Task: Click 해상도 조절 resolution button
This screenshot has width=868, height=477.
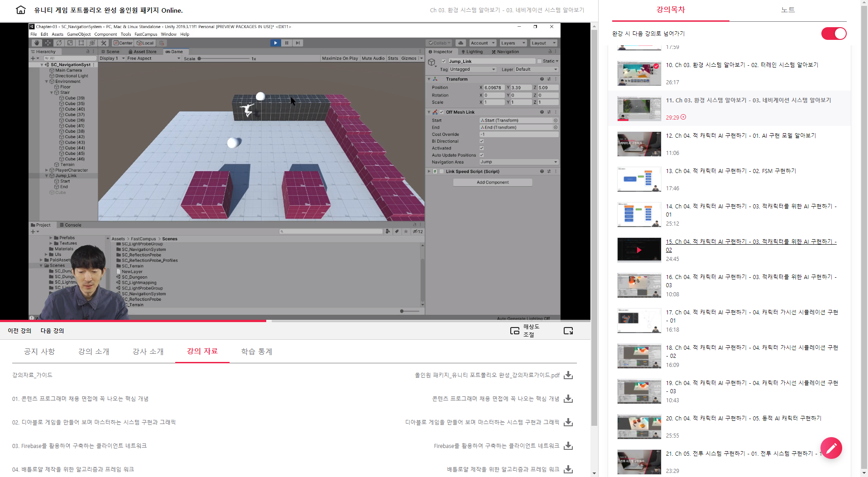Action: tap(532, 331)
